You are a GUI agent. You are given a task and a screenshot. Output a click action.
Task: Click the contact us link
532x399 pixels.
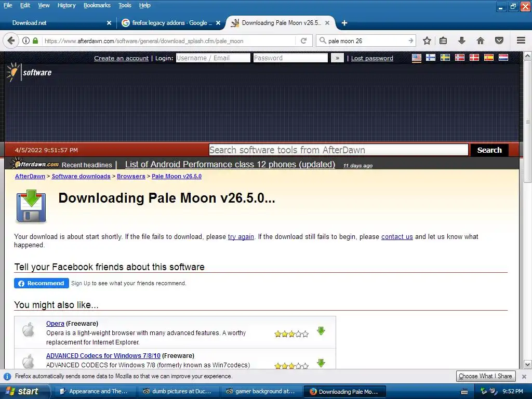tap(397, 236)
